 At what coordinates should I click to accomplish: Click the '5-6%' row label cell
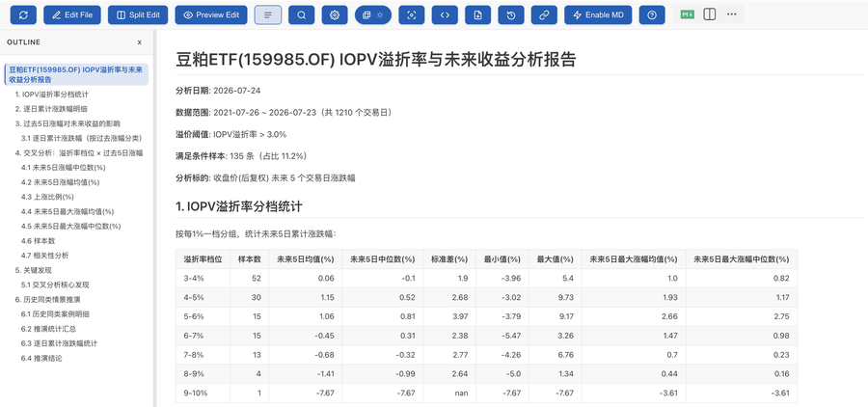pyautogui.click(x=203, y=316)
